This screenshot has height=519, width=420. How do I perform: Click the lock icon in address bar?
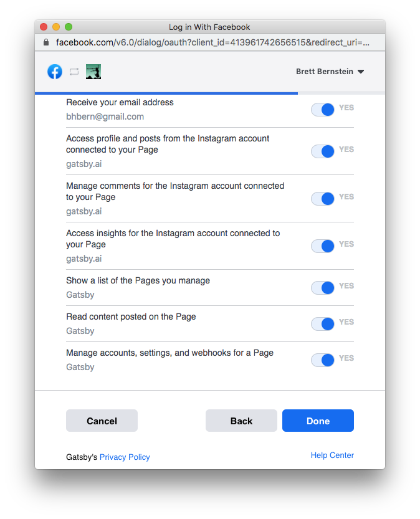click(x=46, y=42)
